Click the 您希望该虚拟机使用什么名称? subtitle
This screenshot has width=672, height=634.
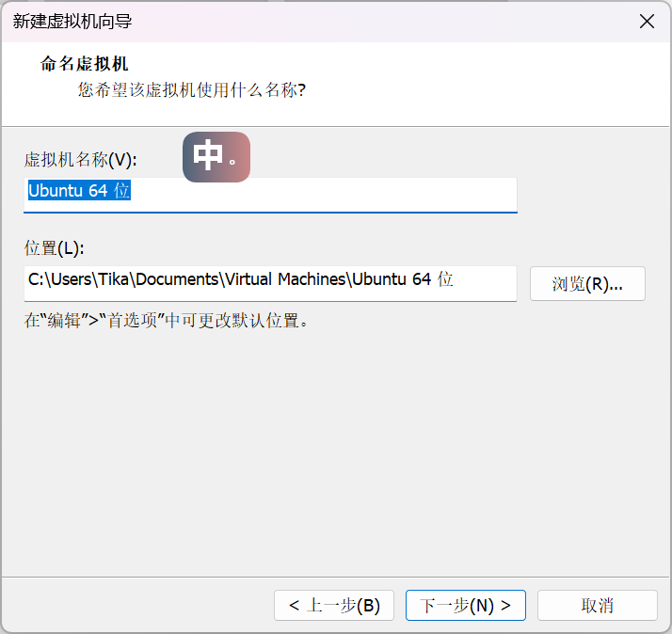(x=192, y=90)
